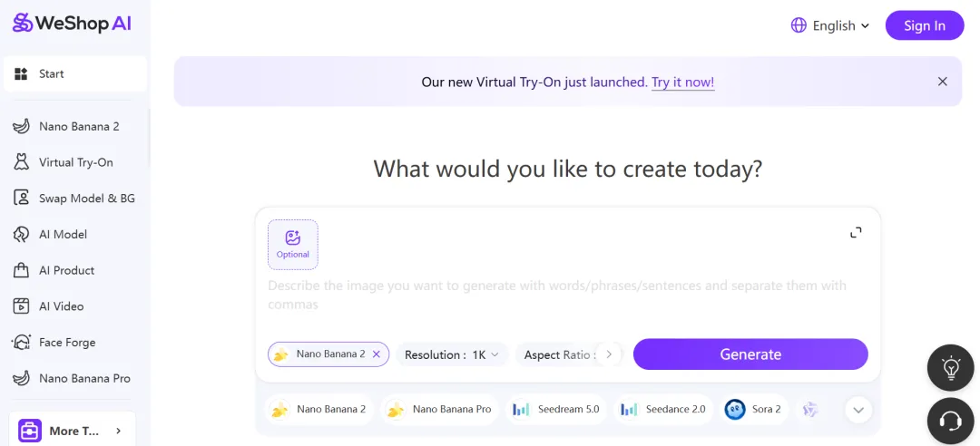980x446 pixels.
Task: Click the AI Model icon
Action: (21, 234)
